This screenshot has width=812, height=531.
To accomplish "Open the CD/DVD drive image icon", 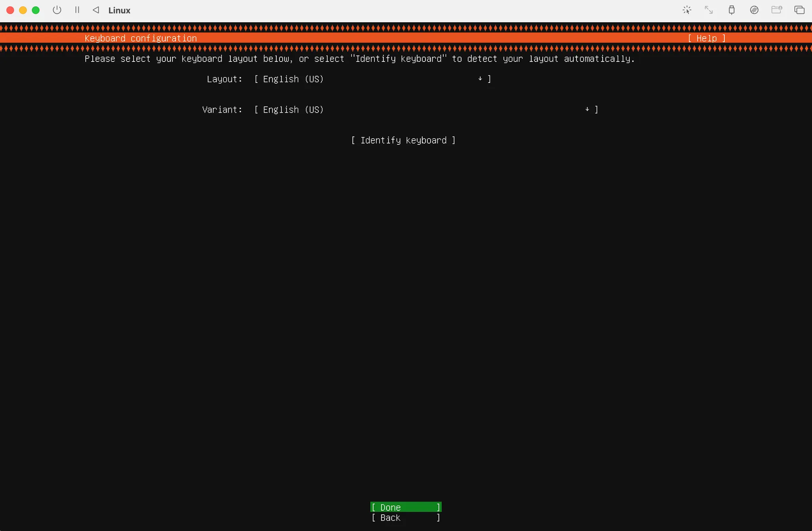I will [x=754, y=10].
